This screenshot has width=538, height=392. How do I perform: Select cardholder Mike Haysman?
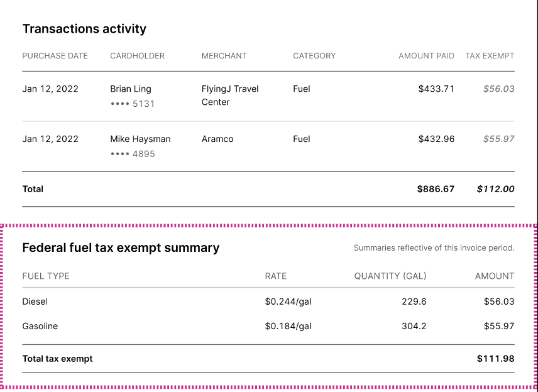140,139
